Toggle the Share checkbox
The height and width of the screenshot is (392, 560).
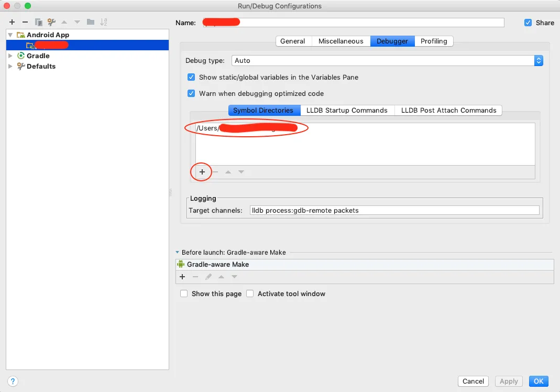click(x=528, y=23)
